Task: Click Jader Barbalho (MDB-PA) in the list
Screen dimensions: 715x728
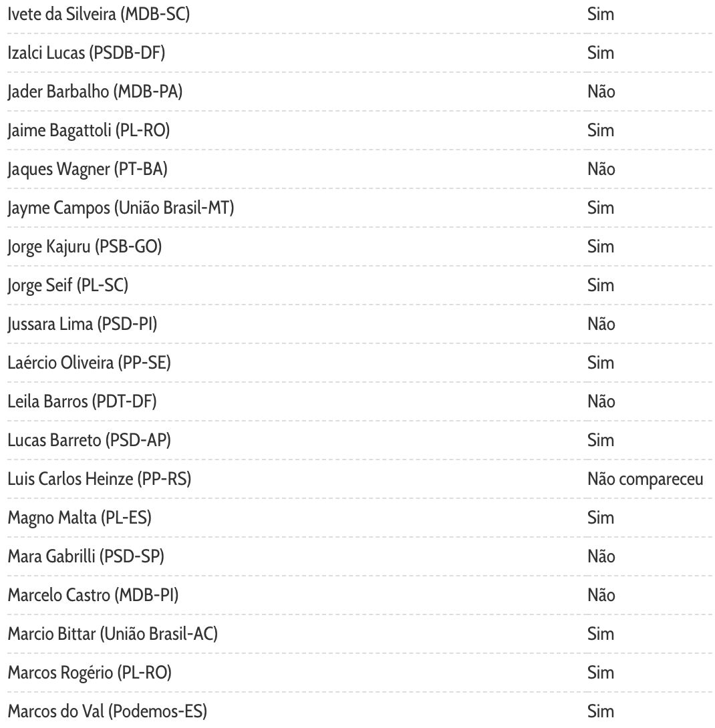Action: (95, 92)
